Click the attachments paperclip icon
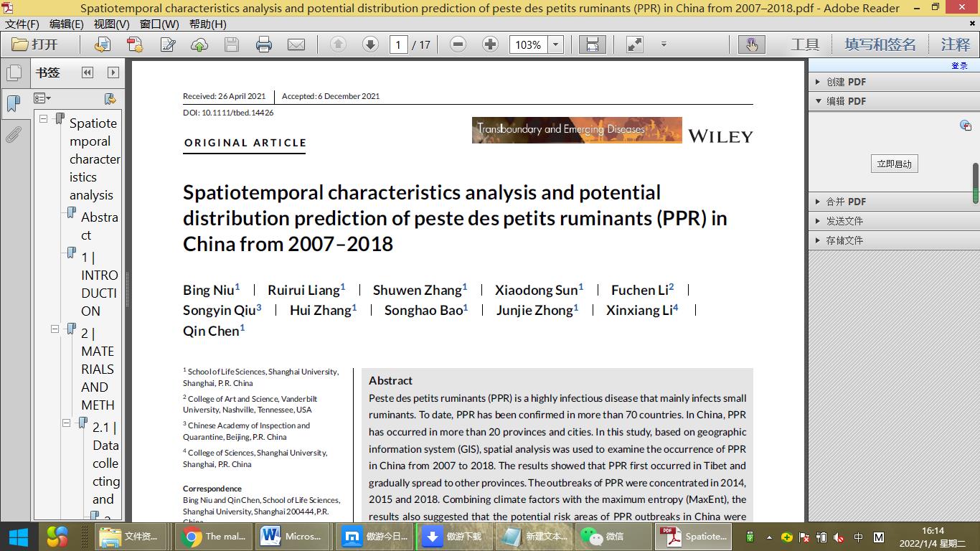 coord(14,134)
